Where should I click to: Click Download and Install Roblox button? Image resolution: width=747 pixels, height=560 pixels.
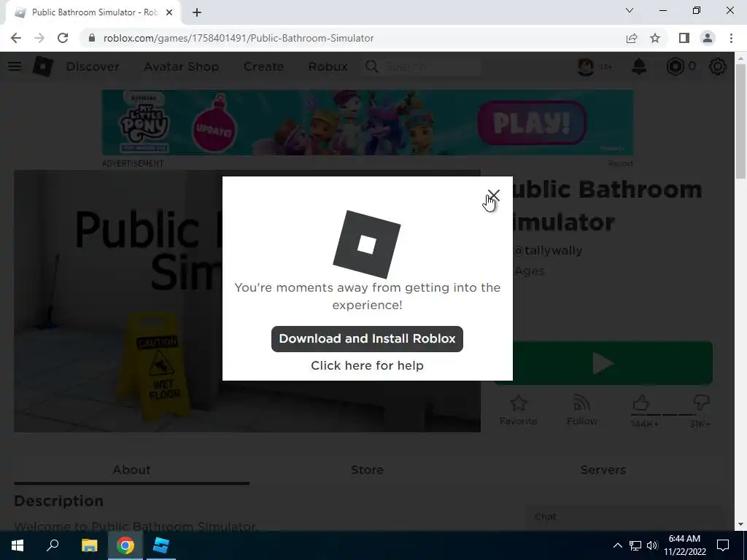(x=367, y=338)
